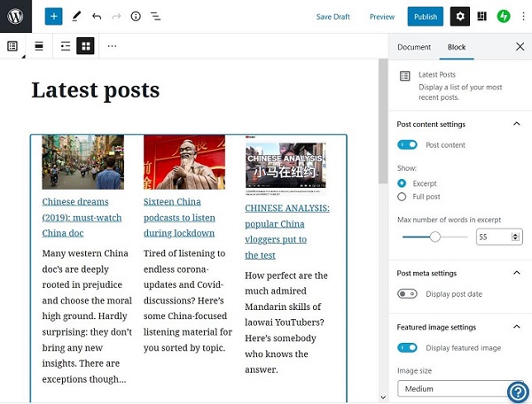
Task: Enable Display post date toggle
Action: 407,294
